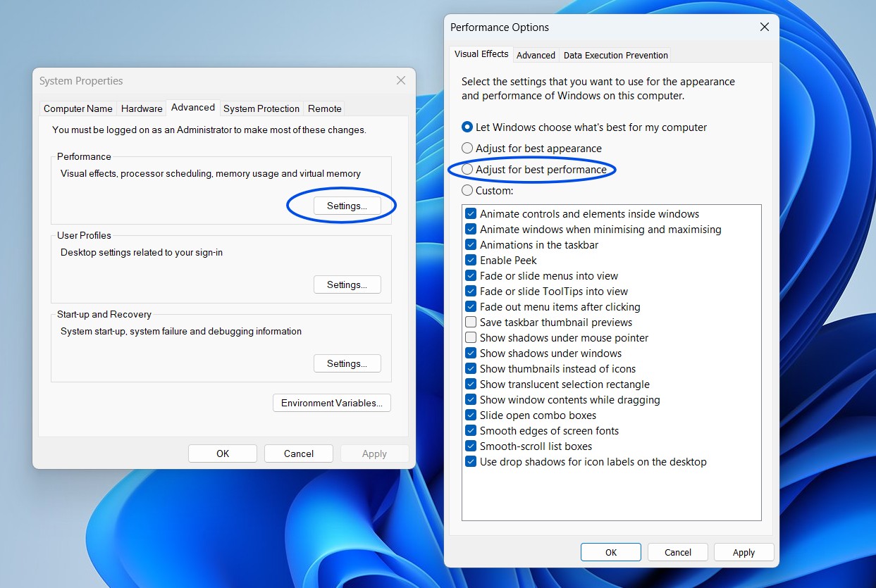Uncheck Animations in the taskbar

(x=471, y=245)
